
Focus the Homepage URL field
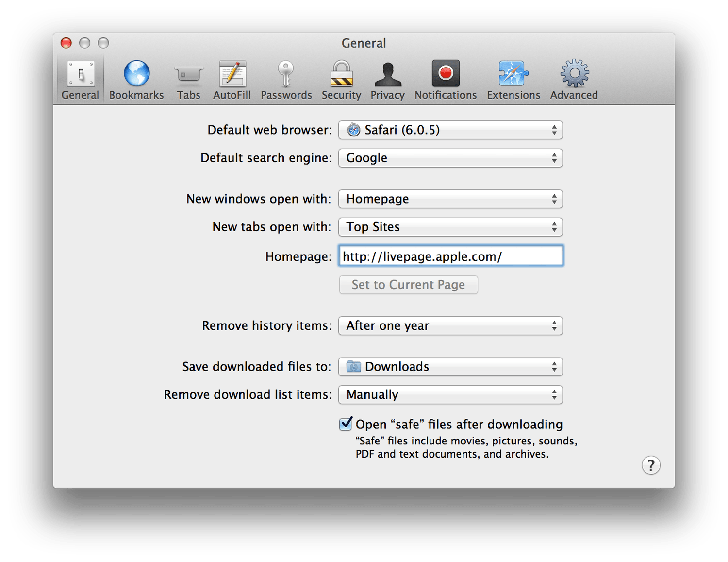click(x=450, y=256)
